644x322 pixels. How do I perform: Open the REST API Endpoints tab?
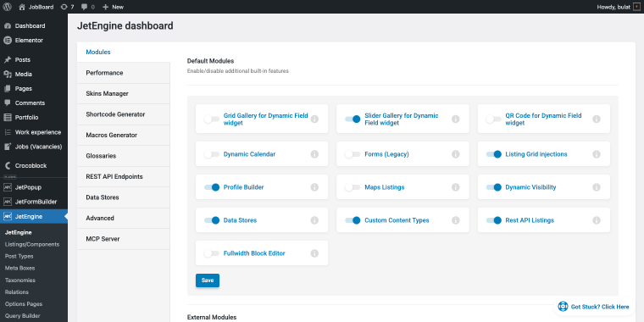coord(123,176)
